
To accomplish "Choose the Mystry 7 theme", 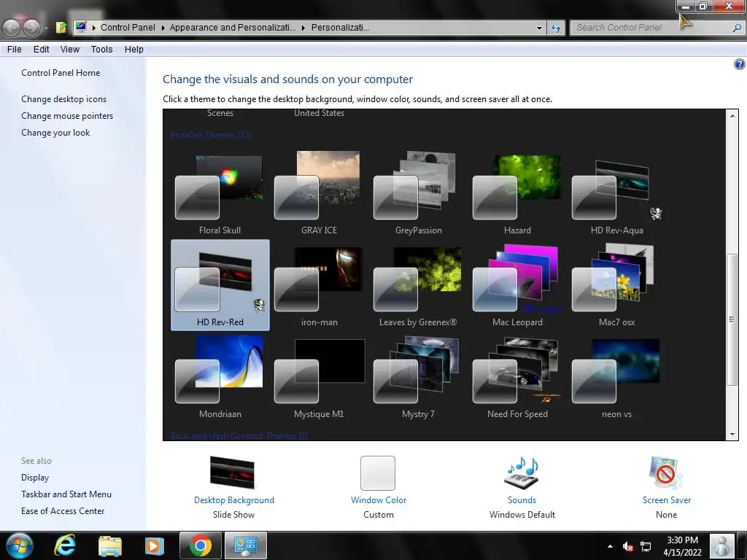I will click(x=418, y=377).
